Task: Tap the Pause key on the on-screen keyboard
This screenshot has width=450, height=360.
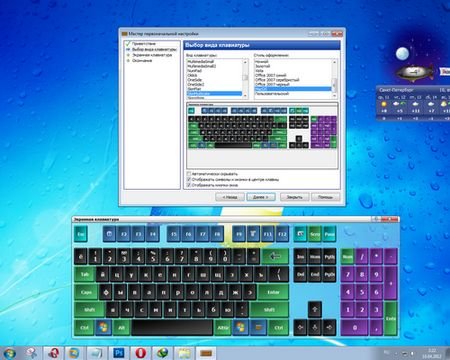Action: click(x=329, y=234)
